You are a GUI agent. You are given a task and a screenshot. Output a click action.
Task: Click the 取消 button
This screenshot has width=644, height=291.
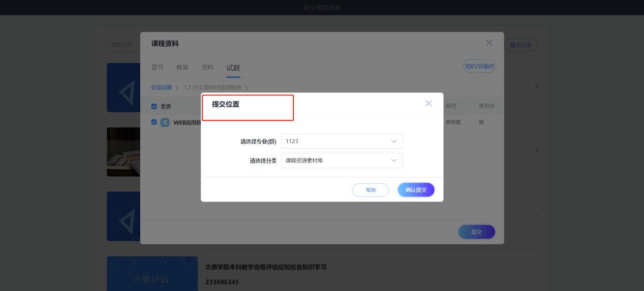coord(371,190)
